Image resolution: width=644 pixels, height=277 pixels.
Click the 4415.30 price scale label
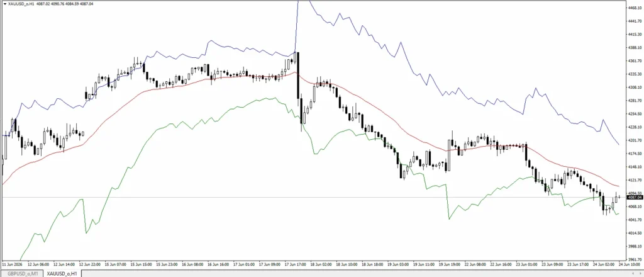tap(635, 34)
